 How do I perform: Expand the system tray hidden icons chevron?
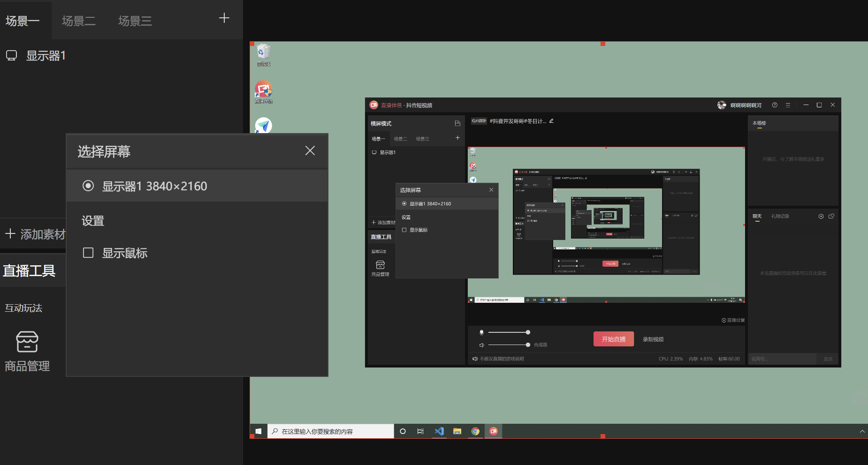pos(862,431)
